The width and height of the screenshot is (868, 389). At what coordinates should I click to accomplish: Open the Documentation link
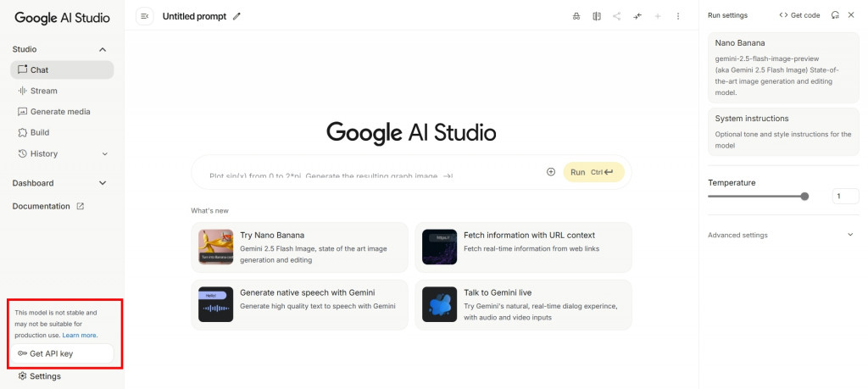(48, 207)
